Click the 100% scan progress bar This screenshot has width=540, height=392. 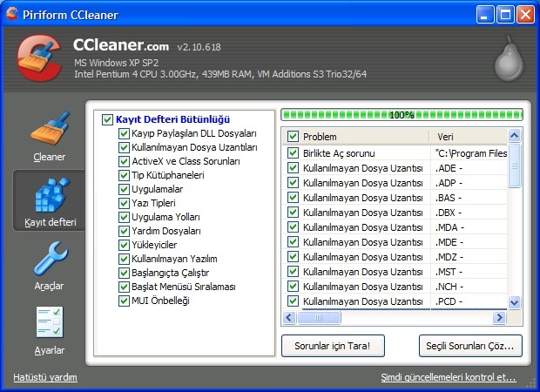click(x=402, y=115)
